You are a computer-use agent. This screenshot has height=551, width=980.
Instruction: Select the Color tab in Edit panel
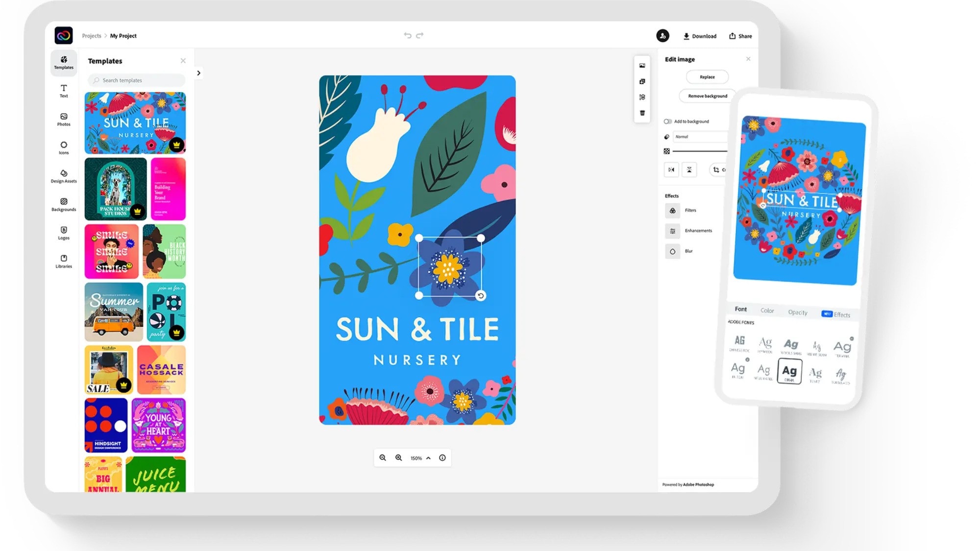(x=767, y=310)
